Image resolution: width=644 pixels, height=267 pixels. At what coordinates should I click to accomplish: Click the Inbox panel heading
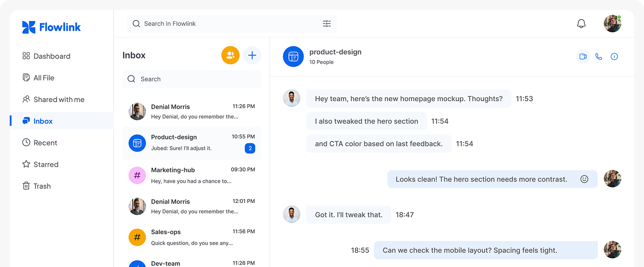pos(134,56)
